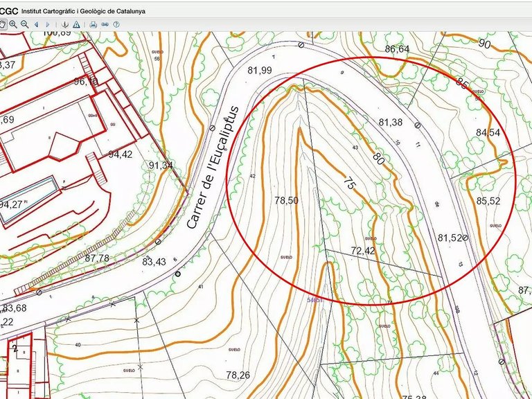Click the pool elevation label 94,27
532x399 pixels.
[11, 204]
